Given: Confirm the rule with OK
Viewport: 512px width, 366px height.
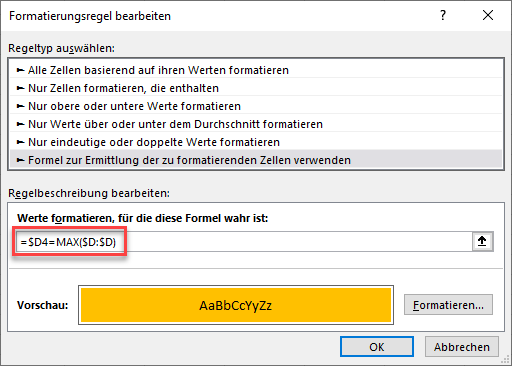Looking at the screenshot, I should point(377,347).
